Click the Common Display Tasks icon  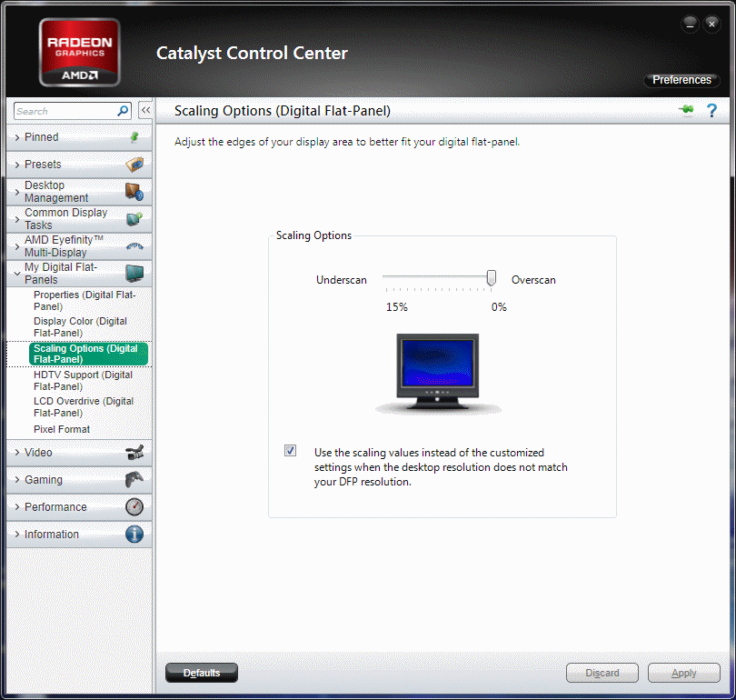[x=134, y=219]
